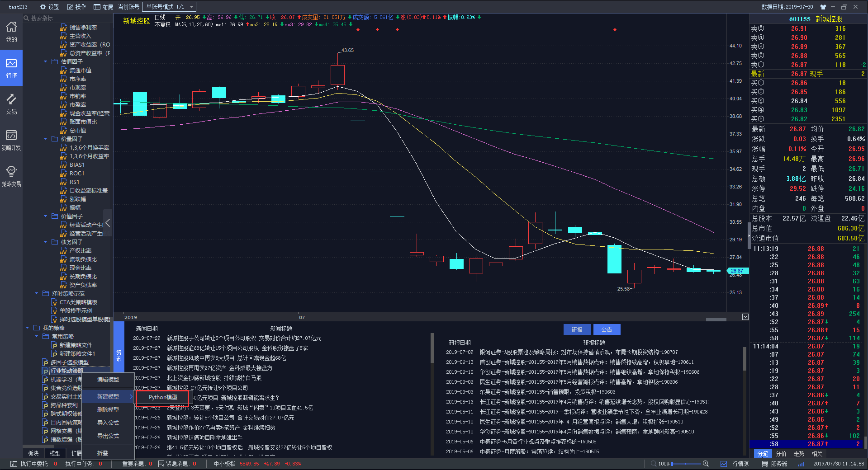Click the 行情源 status indicator
This screenshot has width=868, height=470.
coord(735,464)
